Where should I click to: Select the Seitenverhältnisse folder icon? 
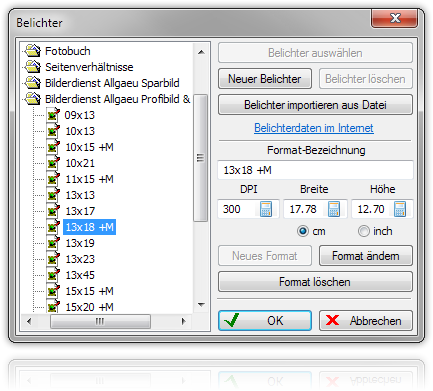pyautogui.click(x=33, y=67)
